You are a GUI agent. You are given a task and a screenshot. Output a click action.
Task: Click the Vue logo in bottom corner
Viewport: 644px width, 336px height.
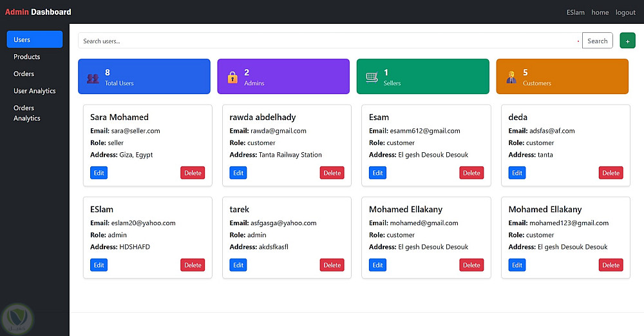[x=17, y=318]
